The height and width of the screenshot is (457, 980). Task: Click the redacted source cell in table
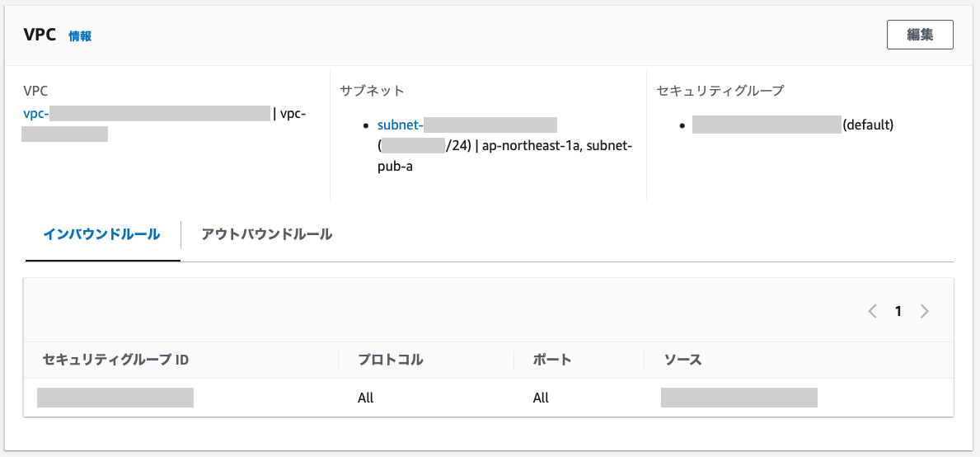point(739,398)
